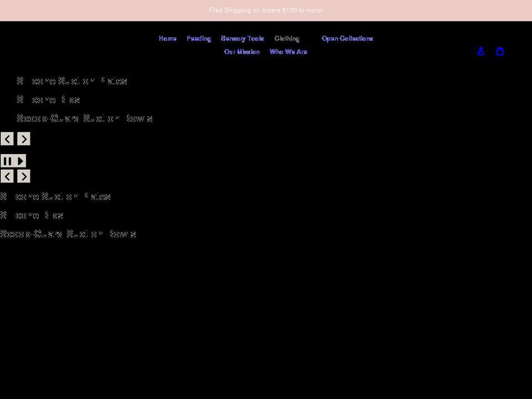
Task: Go to the Home menu item
Action: pos(167,38)
